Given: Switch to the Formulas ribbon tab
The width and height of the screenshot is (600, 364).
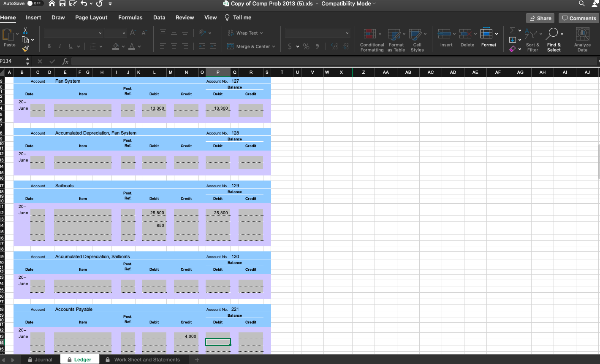Looking at the screenshot, I should 130,18.
